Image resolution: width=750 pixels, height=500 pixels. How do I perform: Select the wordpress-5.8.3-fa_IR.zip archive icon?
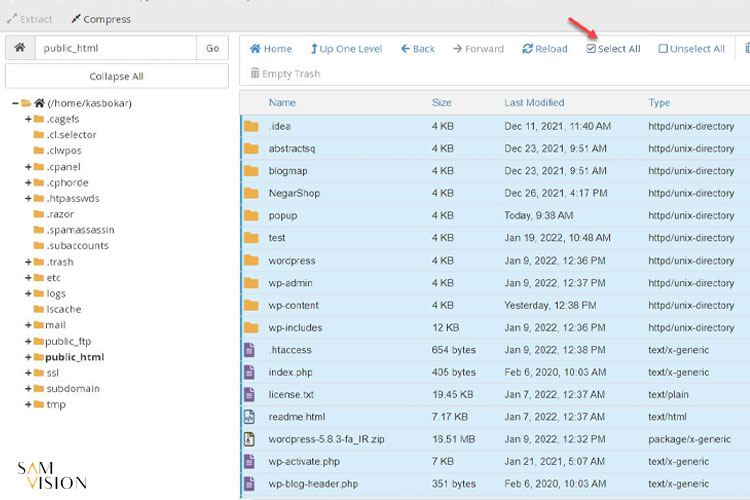click(251, 439)
